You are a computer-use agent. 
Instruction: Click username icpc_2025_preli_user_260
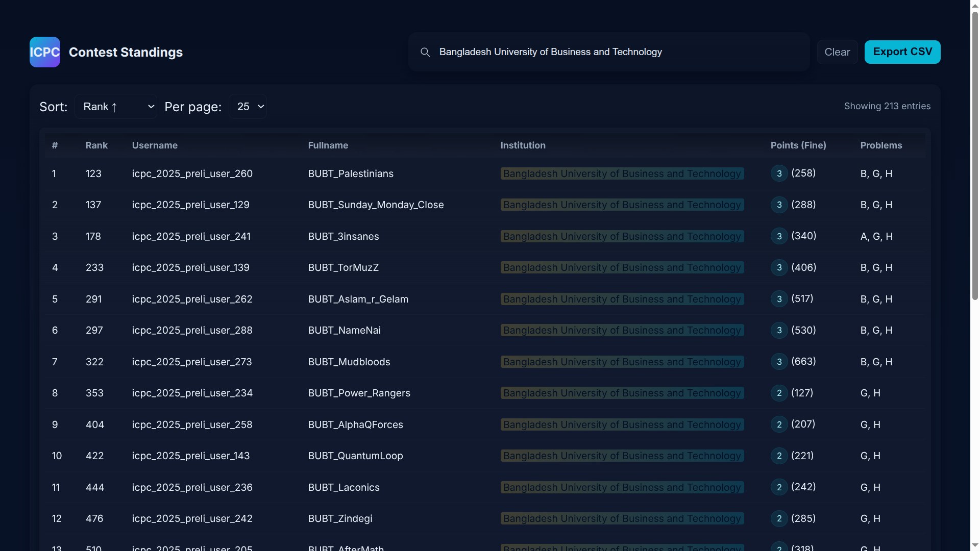pyautogui.click(x=192, y=173)
